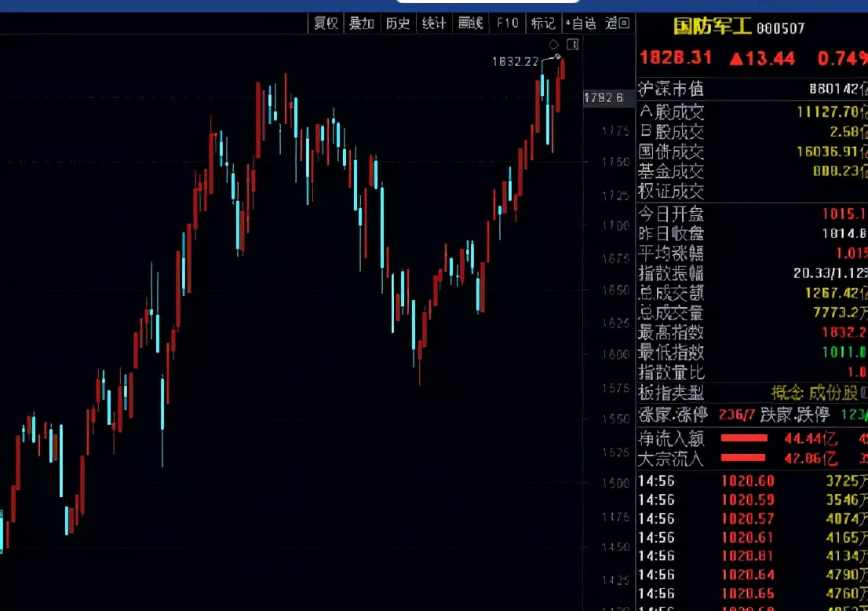Click the square panel icon above the chart
This screenshot has height=611, width=868.
[572, 44]
